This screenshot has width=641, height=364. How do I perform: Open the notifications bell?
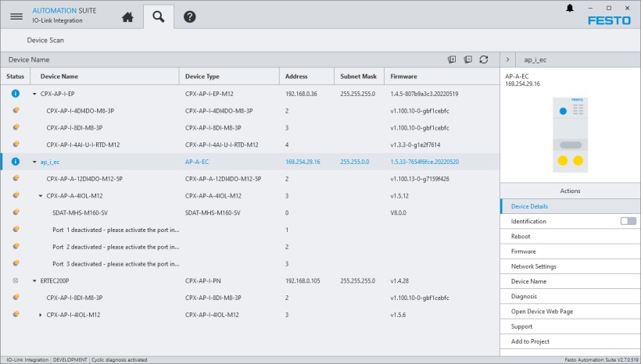click(x=569, y=8)
